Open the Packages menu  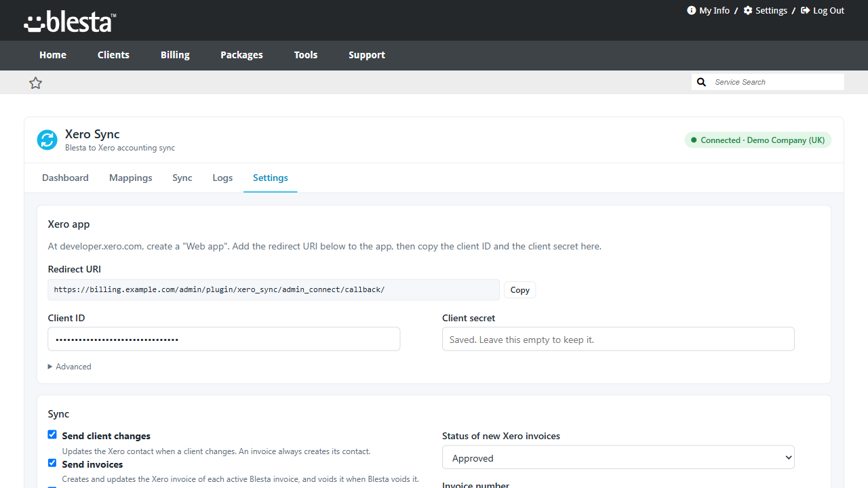(x=241, y=55)
